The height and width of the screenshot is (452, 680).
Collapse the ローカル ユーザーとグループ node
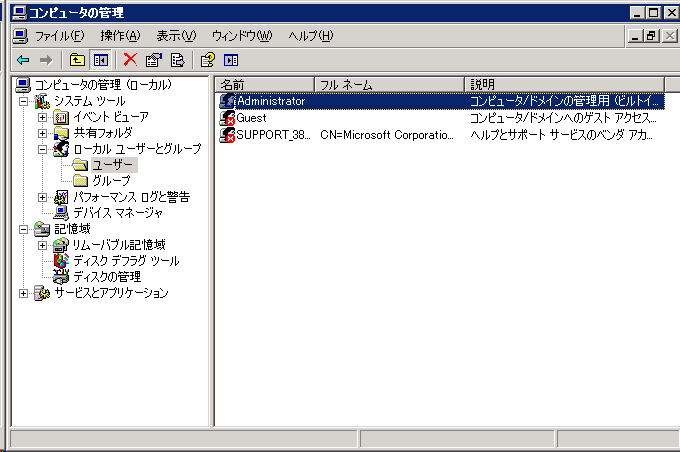(42, 149)
